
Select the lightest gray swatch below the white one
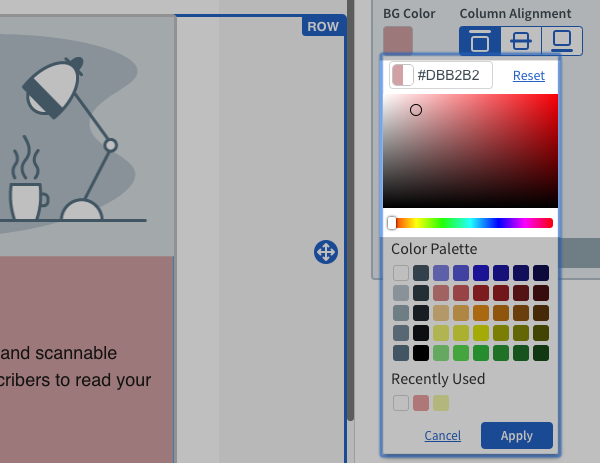pos(401,293)
